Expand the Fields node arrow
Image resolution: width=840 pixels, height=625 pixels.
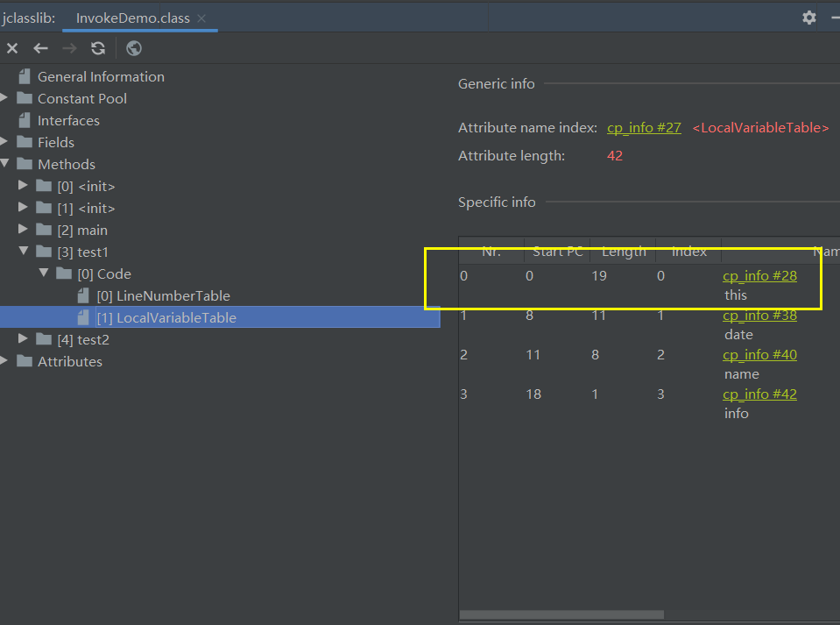[4, 142]
